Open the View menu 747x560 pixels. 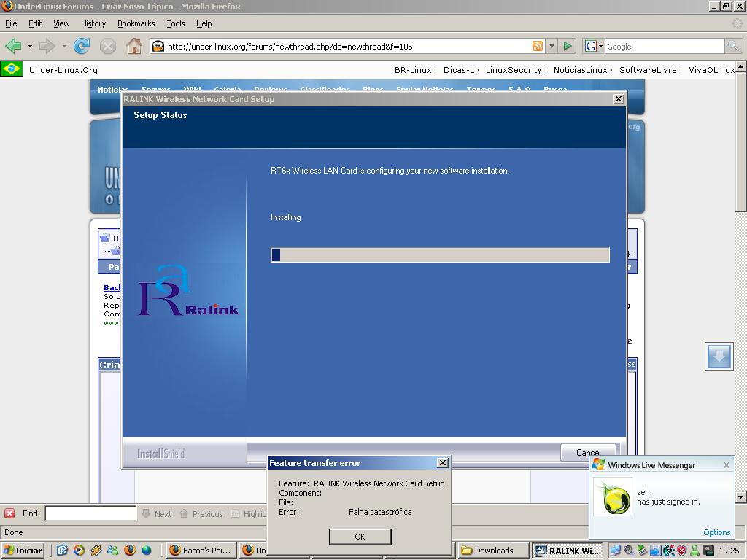[x=61, y=23]
